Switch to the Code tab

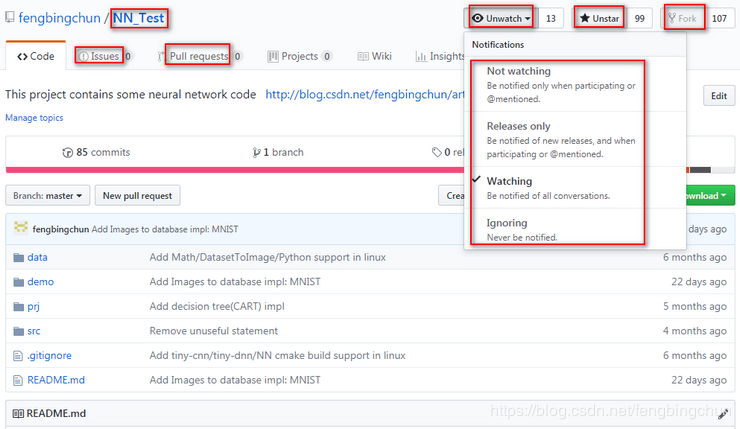point(36,56)
